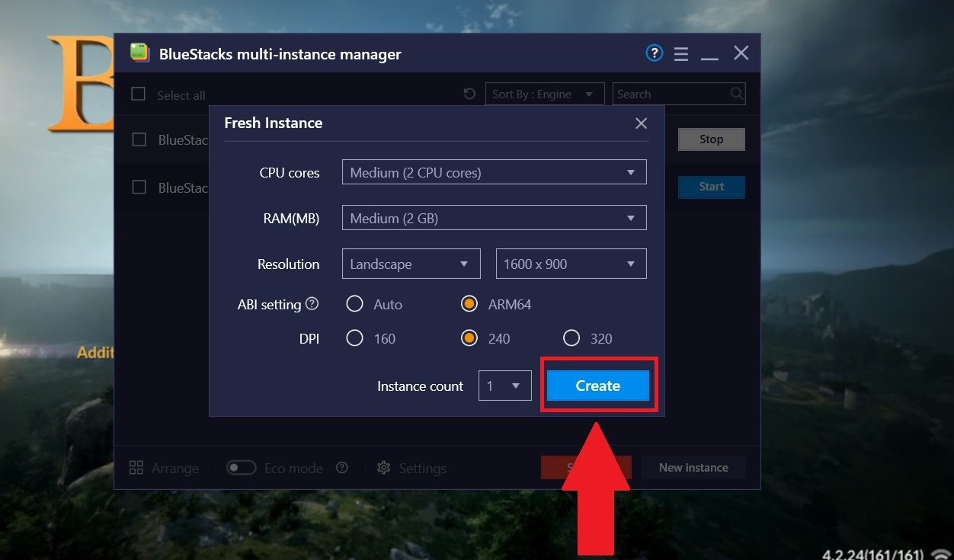
Task: Show help for ABI setting
Action: (x=312, y=304)
